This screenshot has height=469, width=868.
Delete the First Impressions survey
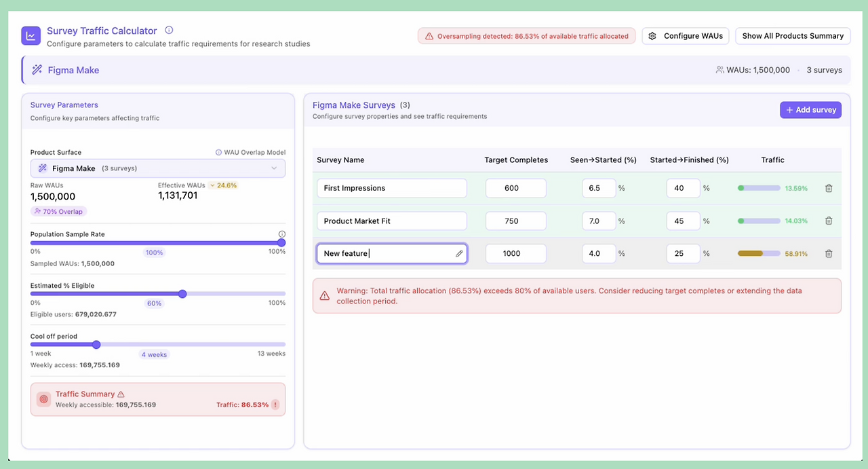(x=829, y=188)
